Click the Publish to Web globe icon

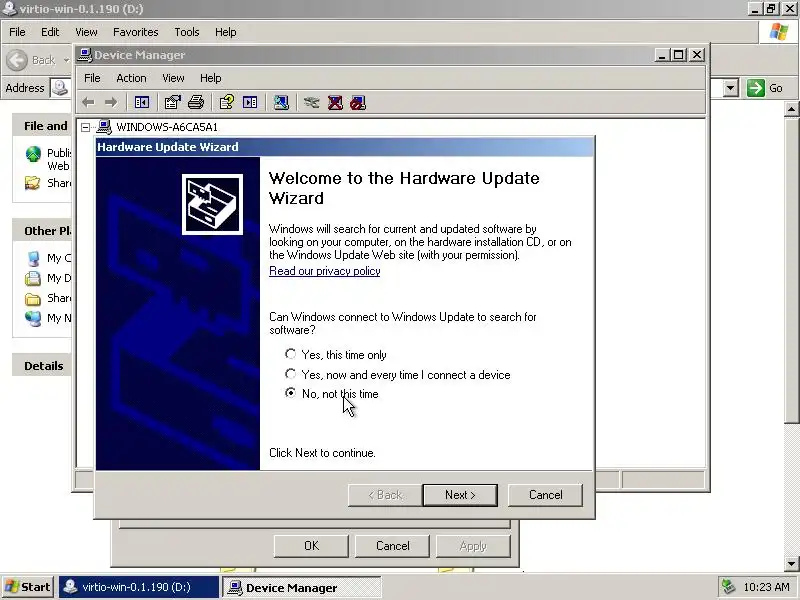coord(33,154)
